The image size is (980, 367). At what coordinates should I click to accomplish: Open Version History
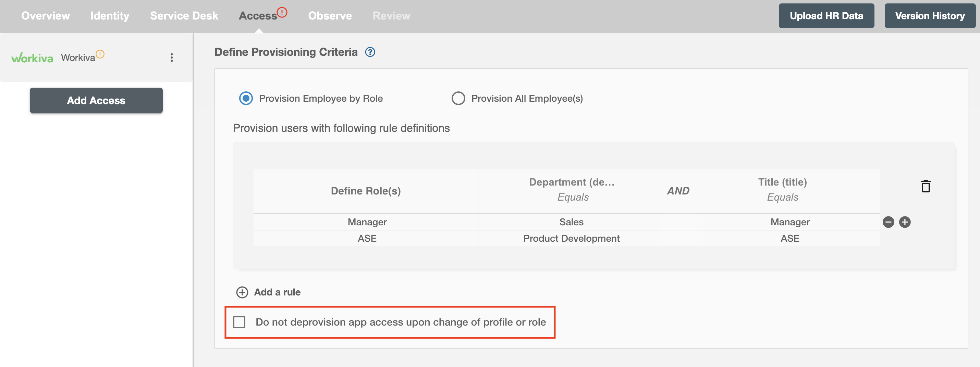pyautogui.click(x=930, y=16)
